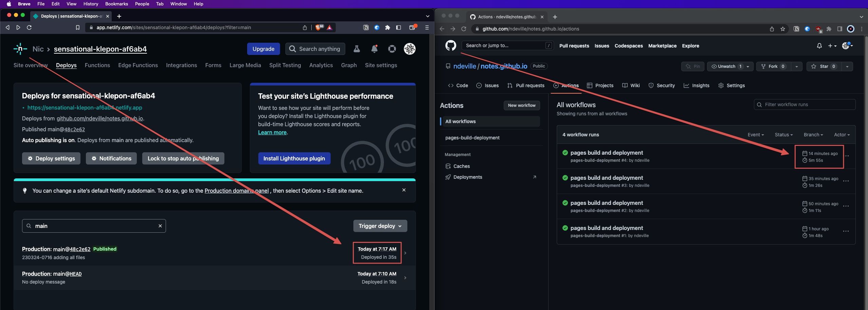Open new tab in Brave window
This screenshot has height=310, width=868.
(x=119, y=16)
